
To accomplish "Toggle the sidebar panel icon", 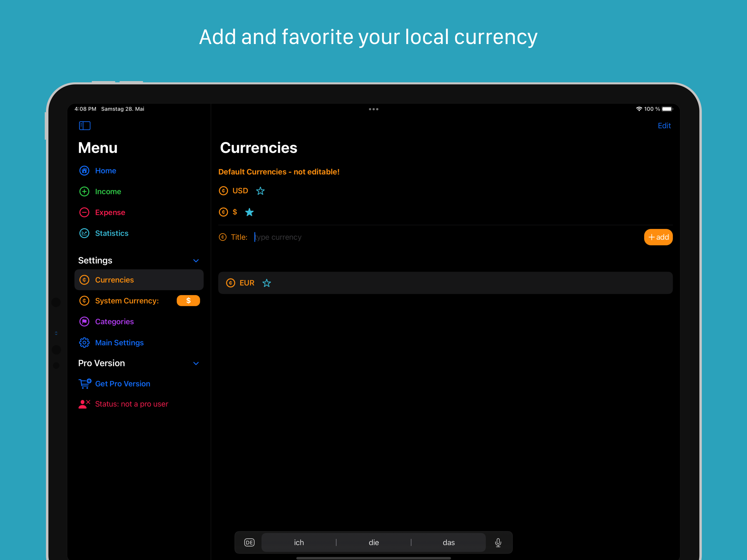I will (84, 126).
